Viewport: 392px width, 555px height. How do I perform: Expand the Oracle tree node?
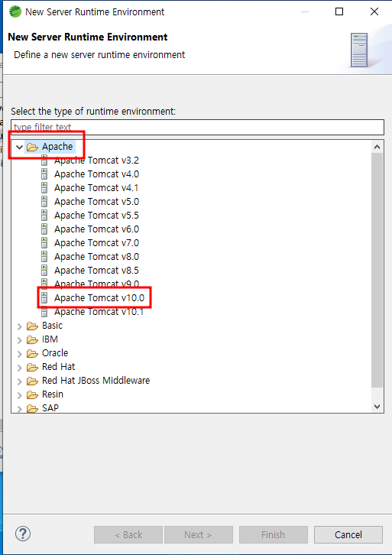pyautogui.click(x=20, y=354)
